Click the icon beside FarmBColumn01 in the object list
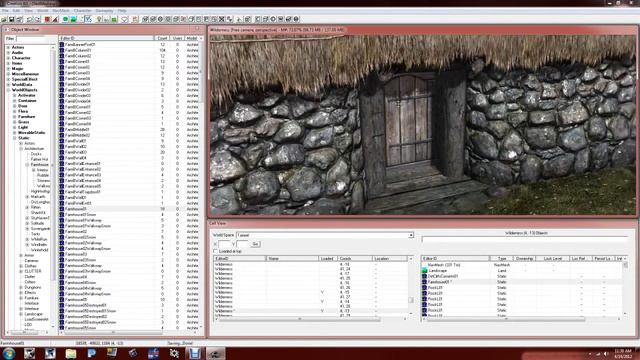The width and height of the screenshot is (640, 360). 62,50
